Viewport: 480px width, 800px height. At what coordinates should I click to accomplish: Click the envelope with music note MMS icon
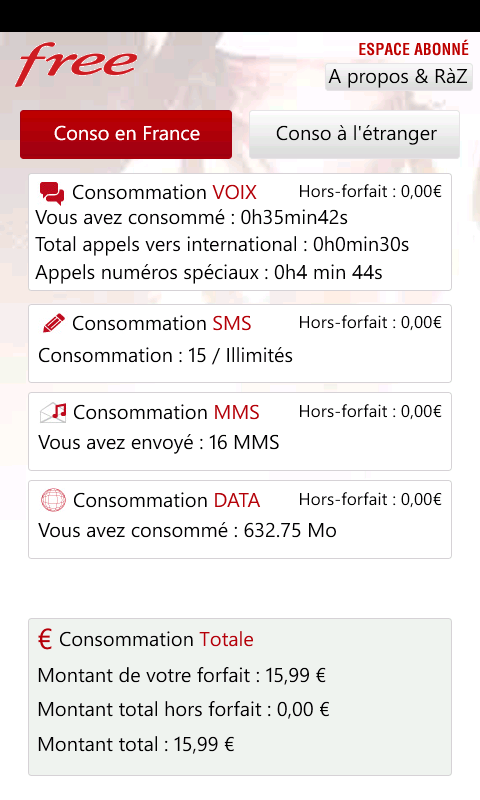[53, 412]
